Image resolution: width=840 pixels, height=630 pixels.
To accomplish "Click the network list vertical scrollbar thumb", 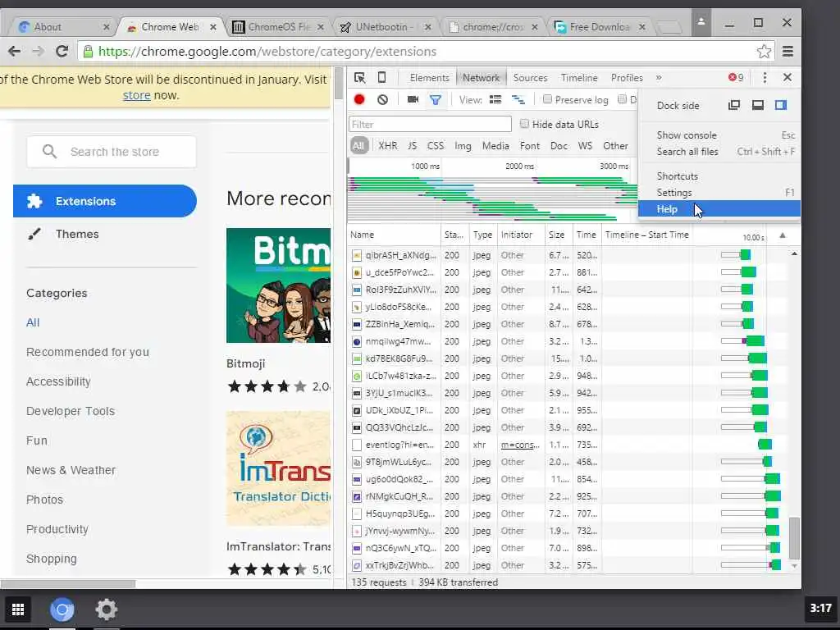I will point(794,538).
